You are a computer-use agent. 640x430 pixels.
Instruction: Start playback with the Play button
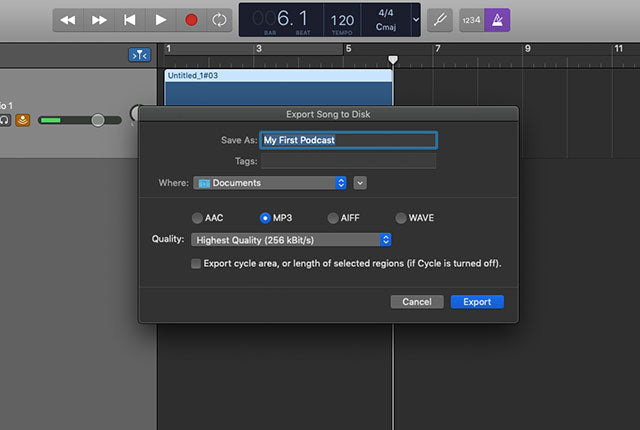(160, 20)
